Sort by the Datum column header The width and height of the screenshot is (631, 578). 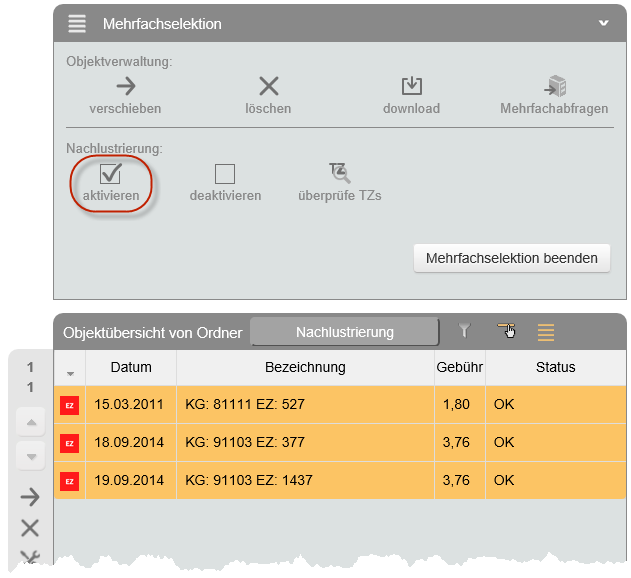131,367
